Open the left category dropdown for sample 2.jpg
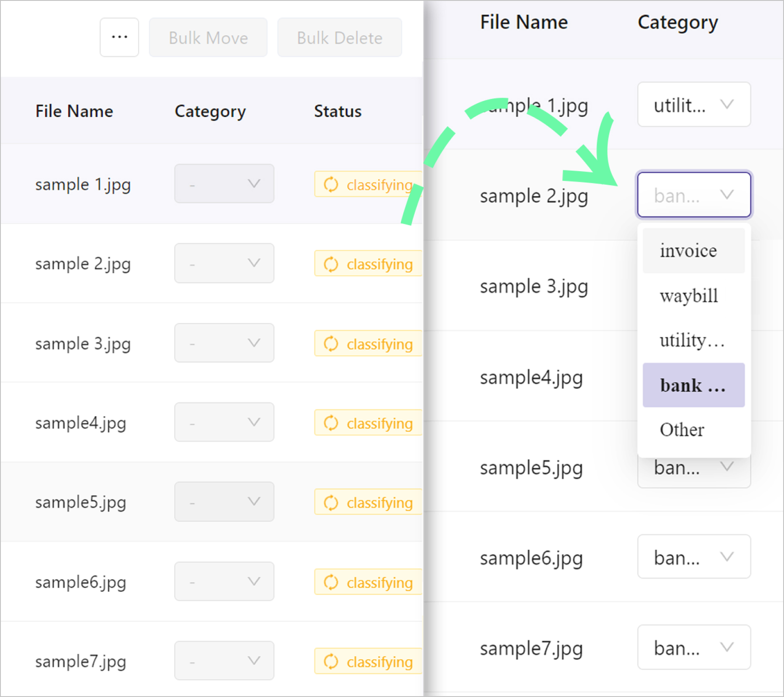This screenshot has height=697, width=784. tap(224, 263)
